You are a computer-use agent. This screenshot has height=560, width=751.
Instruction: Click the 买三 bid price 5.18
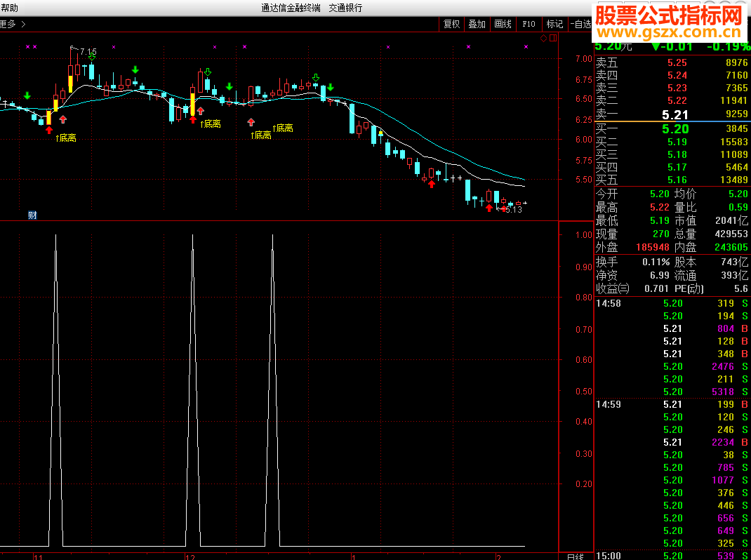point(677,154)
